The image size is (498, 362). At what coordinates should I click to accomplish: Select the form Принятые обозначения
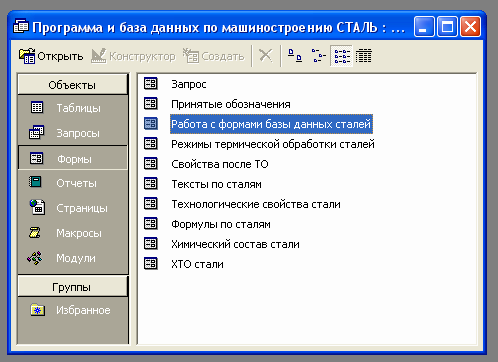[x=231, y=104]
